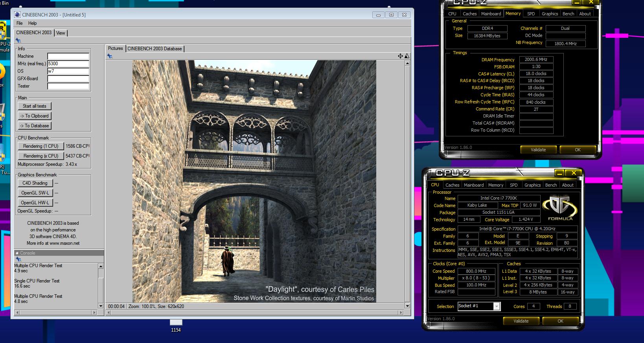The image size is (644, 343).
Task: Open Caches tab in lower CPU-Z window
Action: click(452, 185)
